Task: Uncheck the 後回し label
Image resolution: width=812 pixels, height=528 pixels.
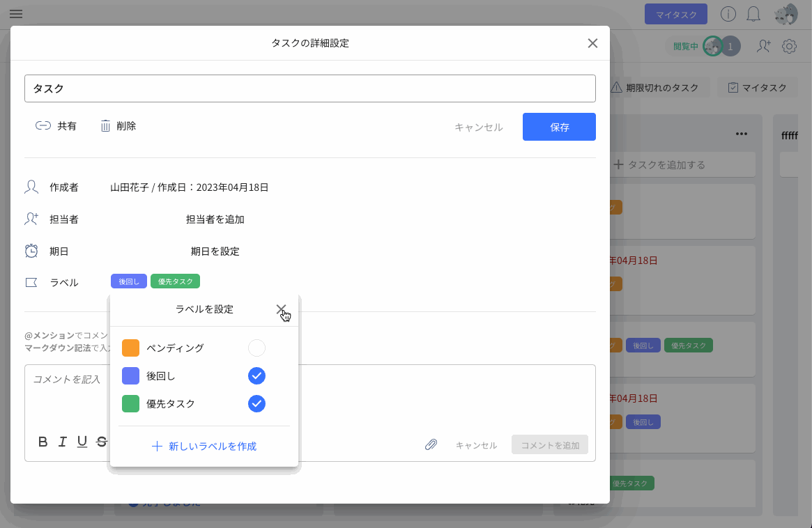Action: (x=256, y=376)
